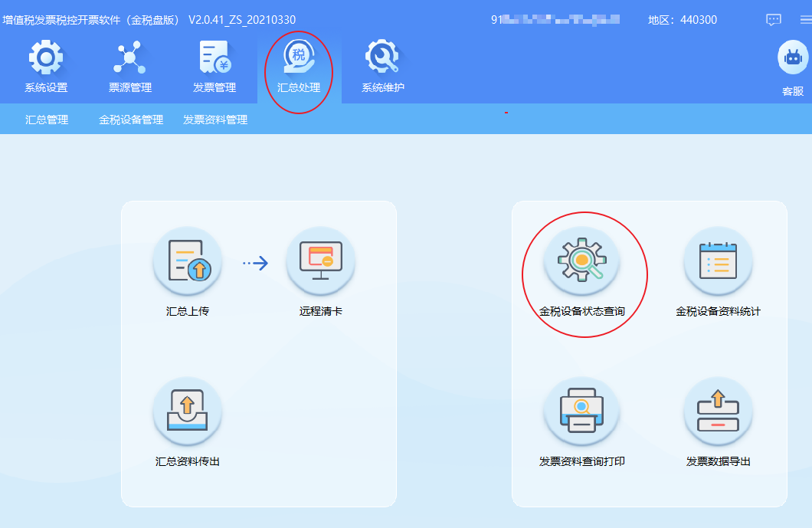
Task: Click the 远程清卡 monitor icon
Action: coord(320,261)
